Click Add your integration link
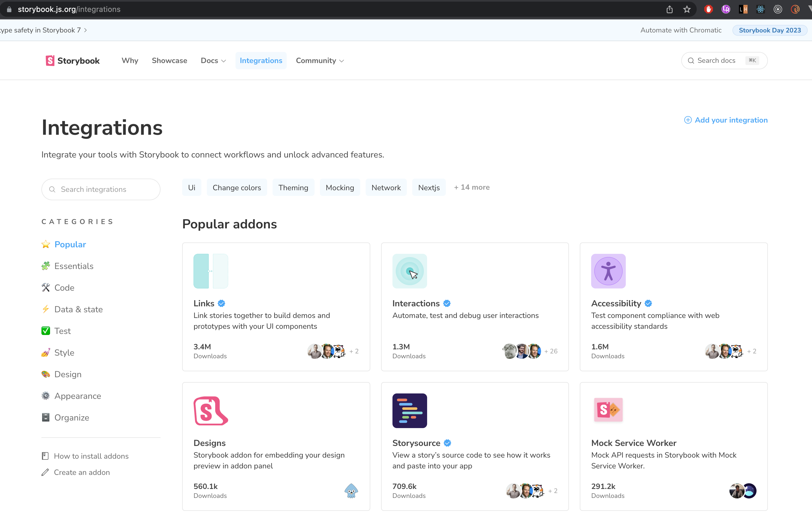 [726, 120]
